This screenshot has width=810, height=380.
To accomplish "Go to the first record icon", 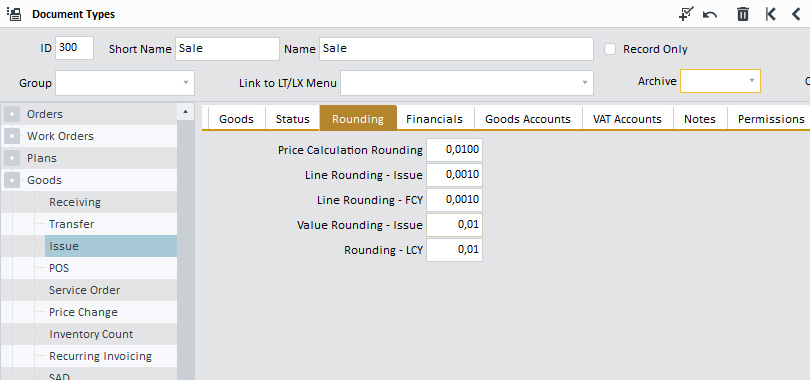I will 770,14.
